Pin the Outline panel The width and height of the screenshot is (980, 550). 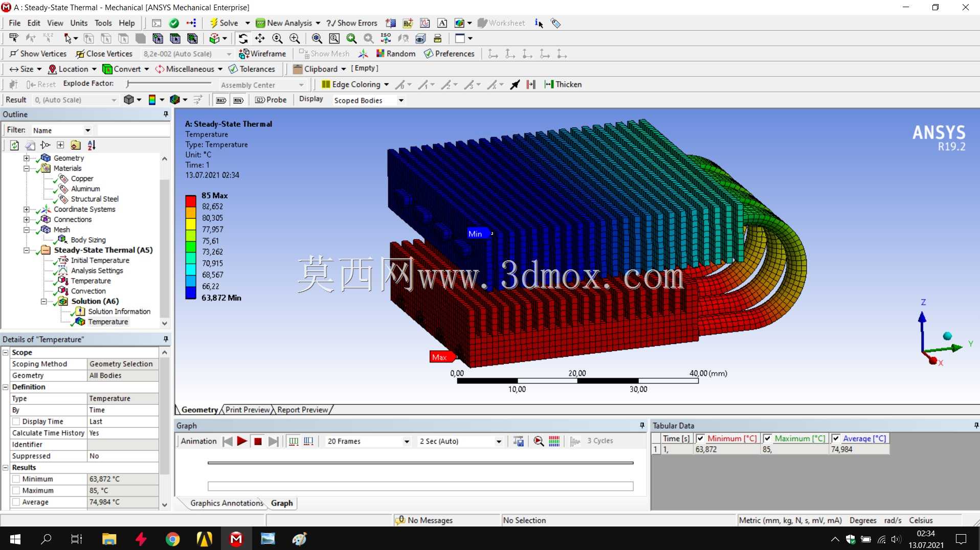click(x=166, y=114)
